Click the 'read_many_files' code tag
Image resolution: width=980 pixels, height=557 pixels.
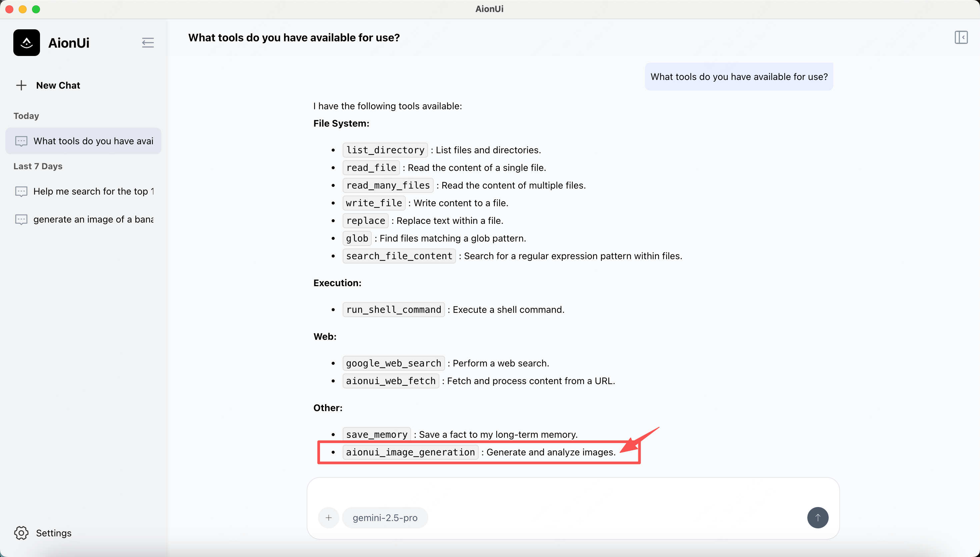388,185
